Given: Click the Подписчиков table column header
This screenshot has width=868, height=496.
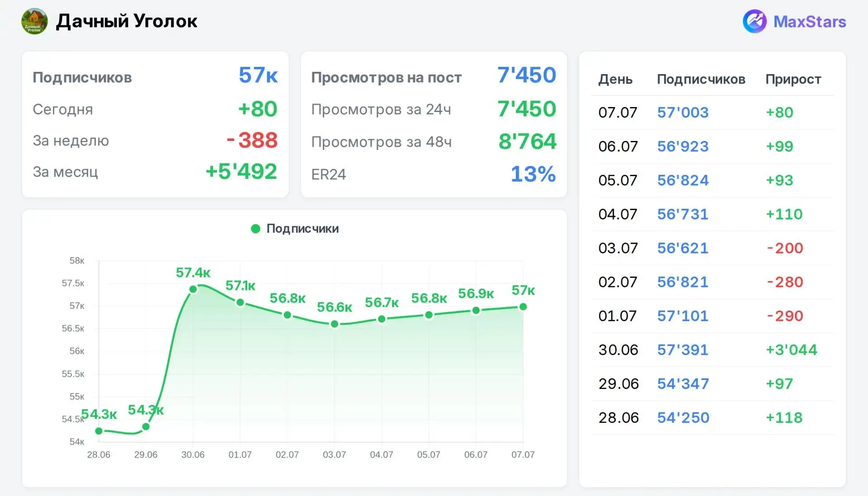Looking at the screenshot, I should (x=701, y=80).
